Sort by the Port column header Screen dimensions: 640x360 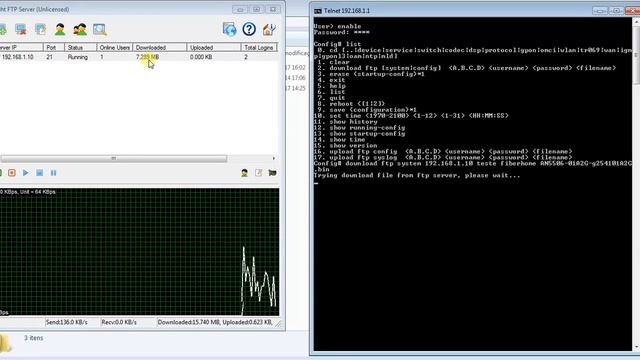pyautogui.click(x=54, y=47)
